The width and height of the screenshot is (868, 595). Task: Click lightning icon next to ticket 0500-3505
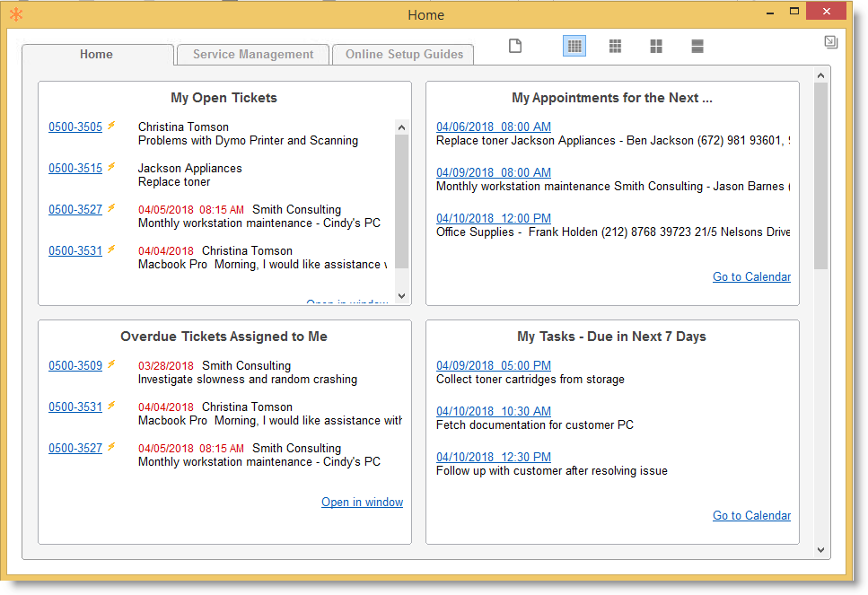[111, 127]
